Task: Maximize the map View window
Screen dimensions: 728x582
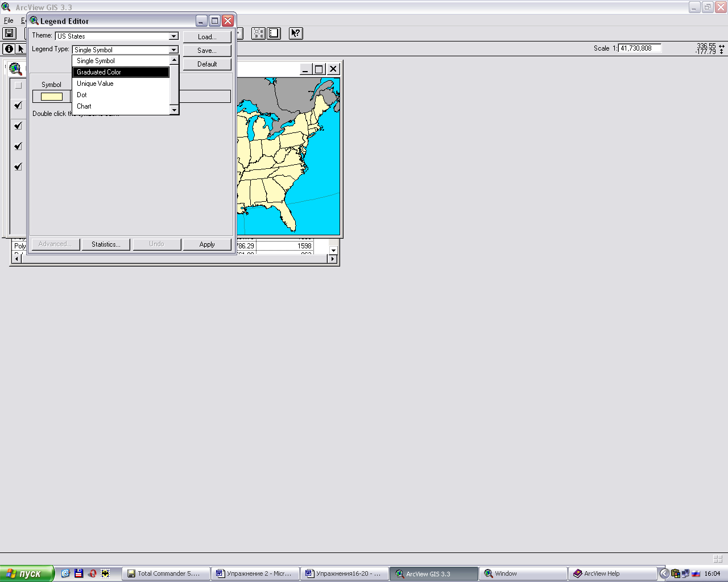Action: pos(319,69)
